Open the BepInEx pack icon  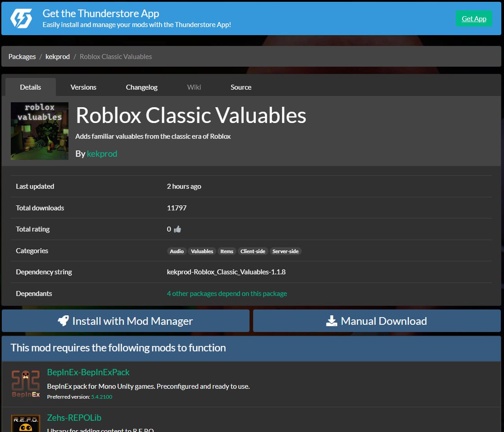click(26, 384)
